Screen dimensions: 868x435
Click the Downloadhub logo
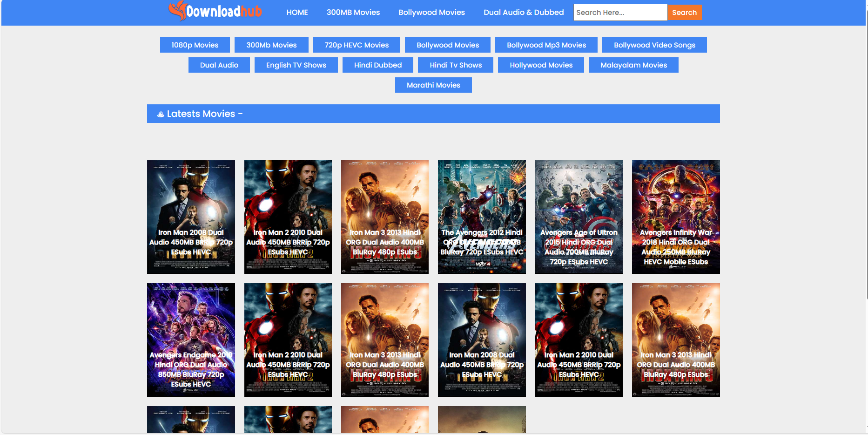(215, 11)
